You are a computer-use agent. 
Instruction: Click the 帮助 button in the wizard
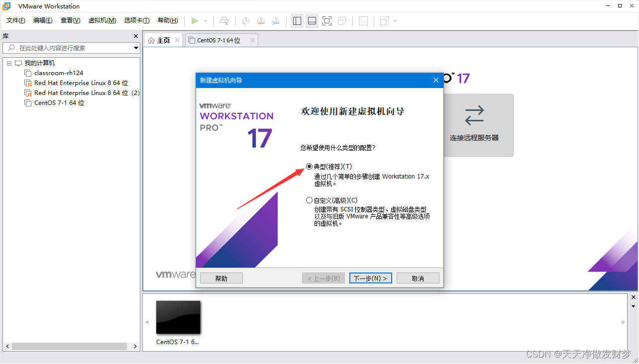click(221, 278)
